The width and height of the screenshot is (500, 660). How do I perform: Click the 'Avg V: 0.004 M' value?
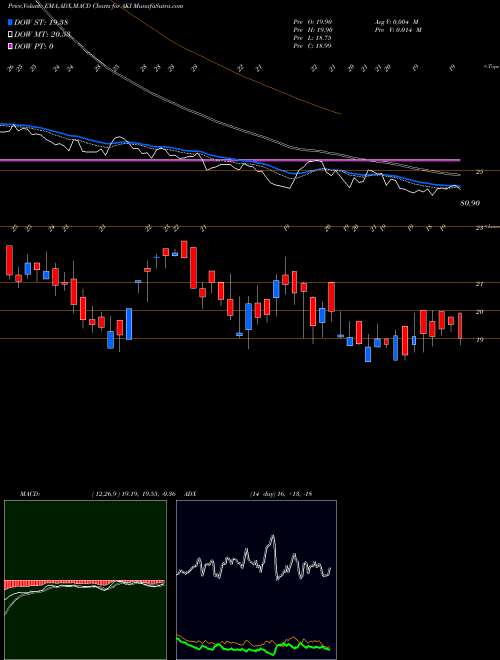[x=396, y=22]
